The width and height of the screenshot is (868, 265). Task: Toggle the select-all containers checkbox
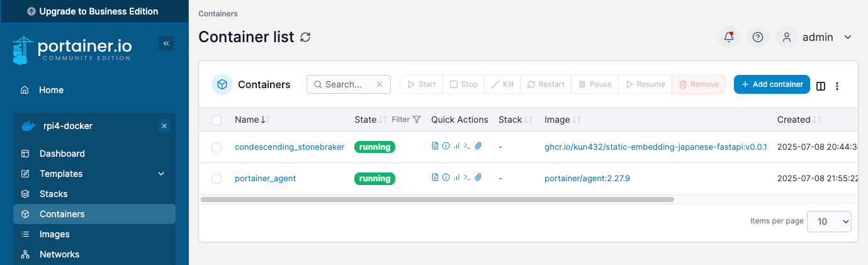[217, 120]
